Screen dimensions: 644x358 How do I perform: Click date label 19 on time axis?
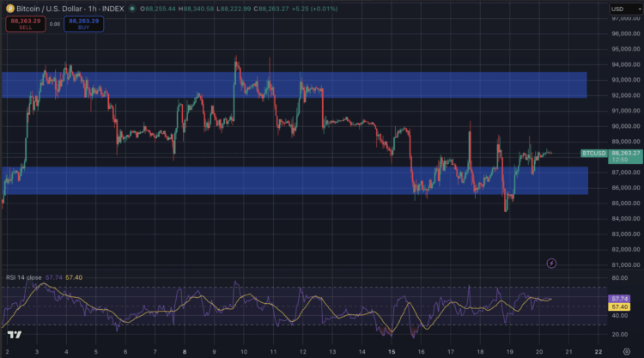coord(510,352)
